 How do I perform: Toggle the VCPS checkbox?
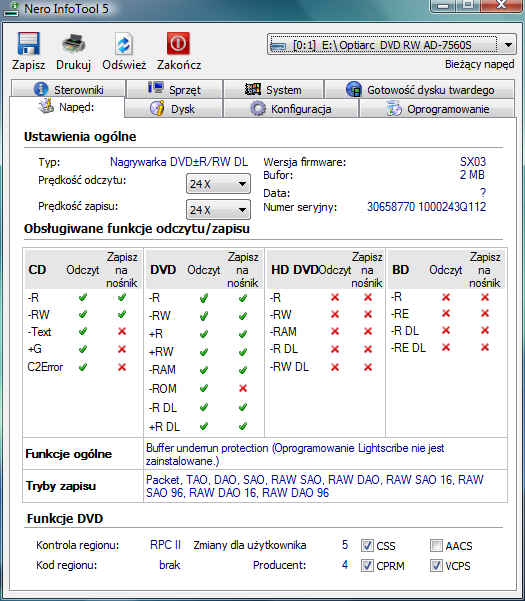coord(436,565)
